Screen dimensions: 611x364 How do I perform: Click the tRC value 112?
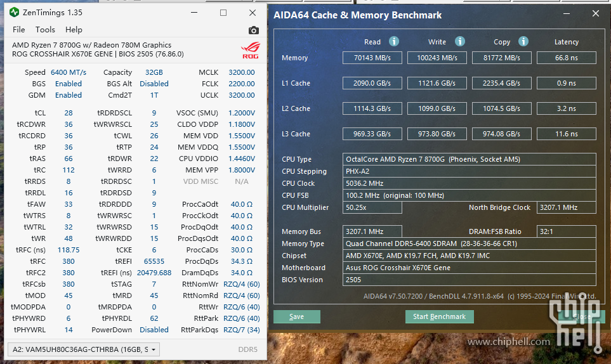tap(69, 170)
